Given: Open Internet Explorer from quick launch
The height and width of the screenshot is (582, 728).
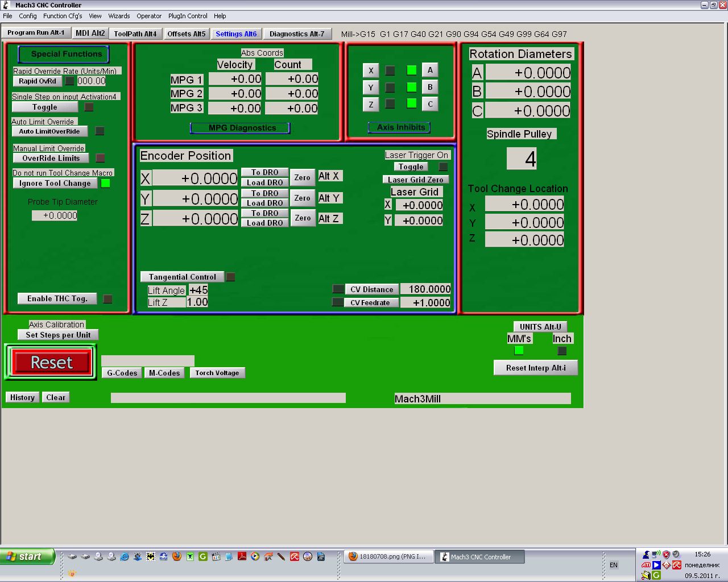Looking at the screenshot, I should (x=125, y=556).
